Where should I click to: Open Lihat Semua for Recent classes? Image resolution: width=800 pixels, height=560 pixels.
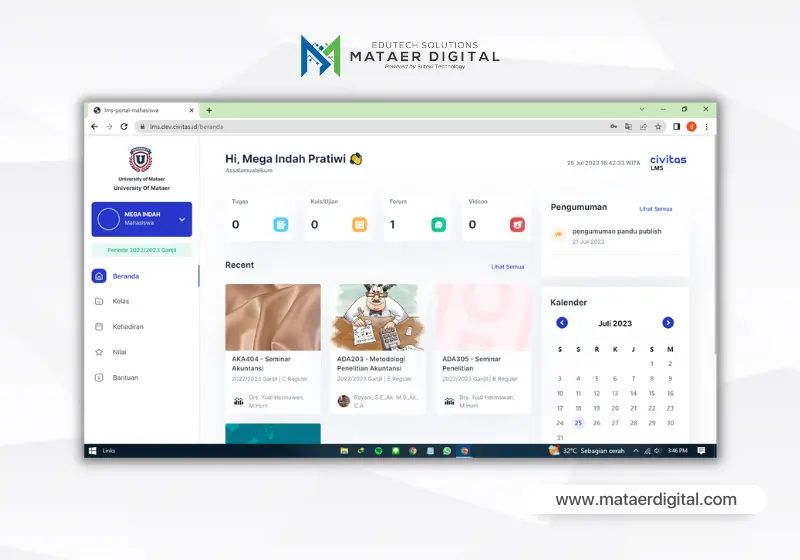(x=508, y=267)
